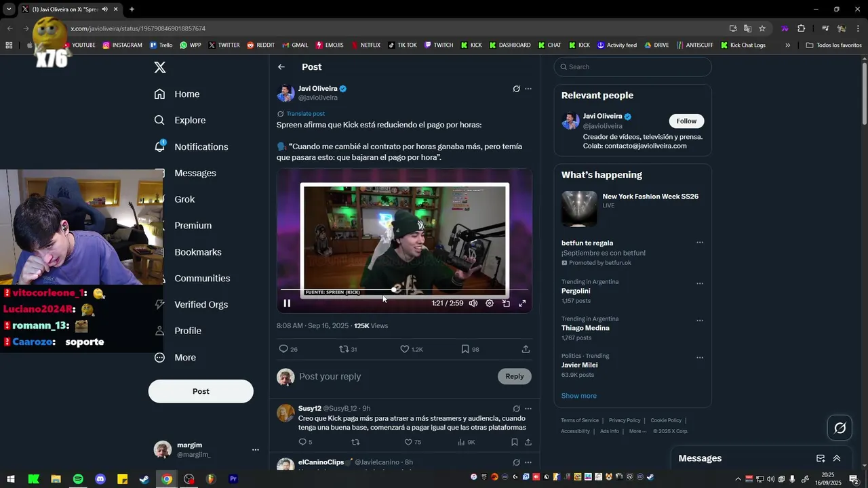Go back with the Post arrow
The height and width of the screenshot is (488, 868).
[281, 67]
